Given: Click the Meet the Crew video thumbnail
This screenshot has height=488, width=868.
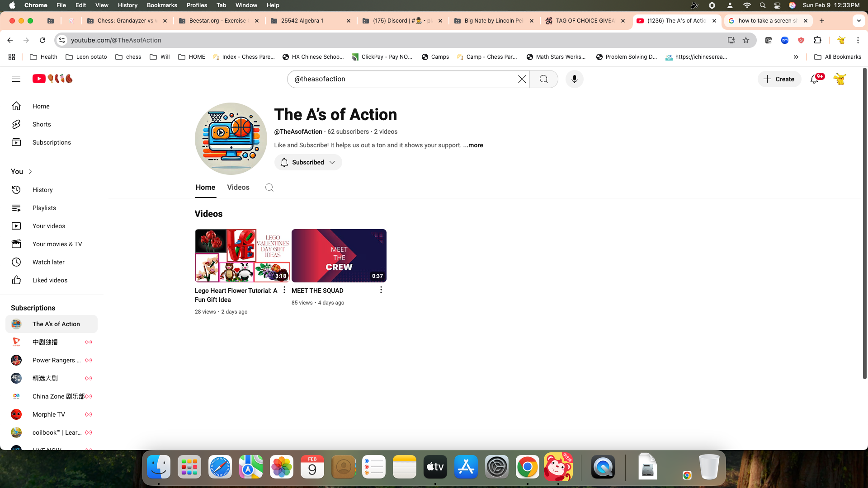Looking at the screenshot, I should click(x=339, y=256).
